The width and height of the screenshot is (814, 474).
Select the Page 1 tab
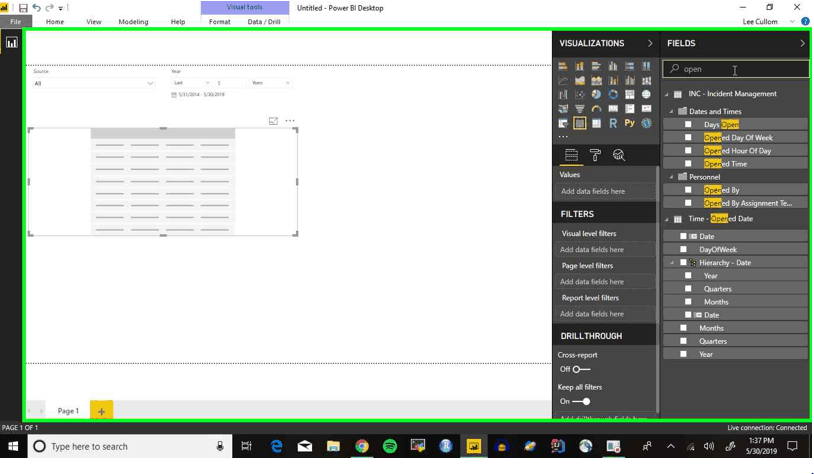coord(68,411)
